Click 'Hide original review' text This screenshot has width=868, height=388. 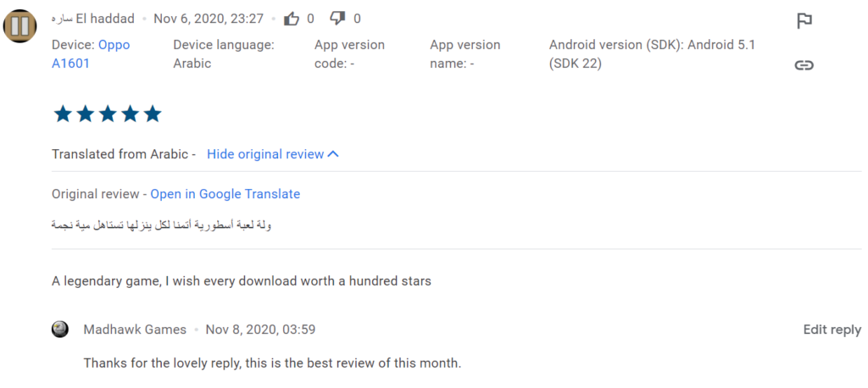pyautogui.click(x=265, y=154)
